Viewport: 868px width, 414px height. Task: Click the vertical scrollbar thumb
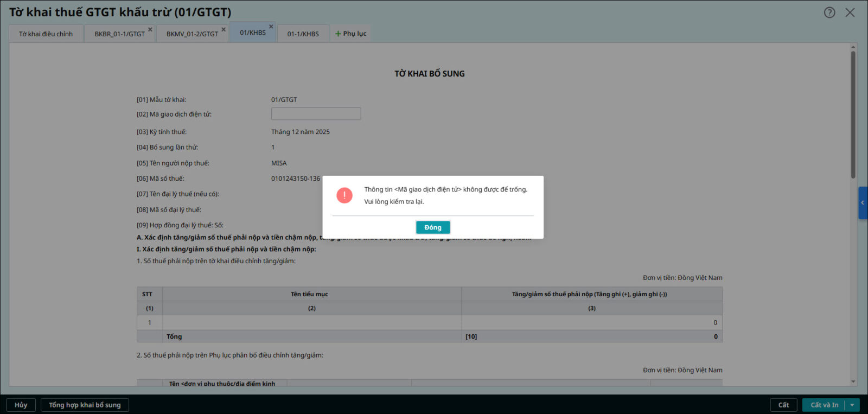click(853, 114)
